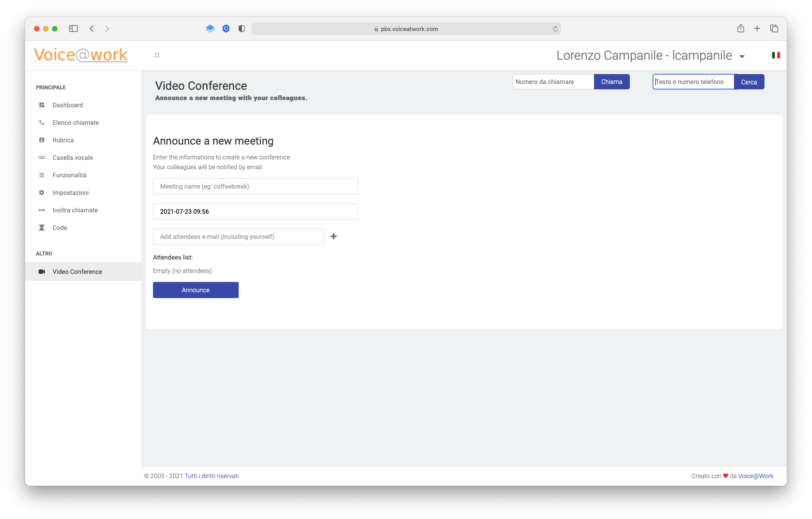This screenshot has height=519, width=812.
Task: Click the Chiama button
Action: [x=612, y=82]
